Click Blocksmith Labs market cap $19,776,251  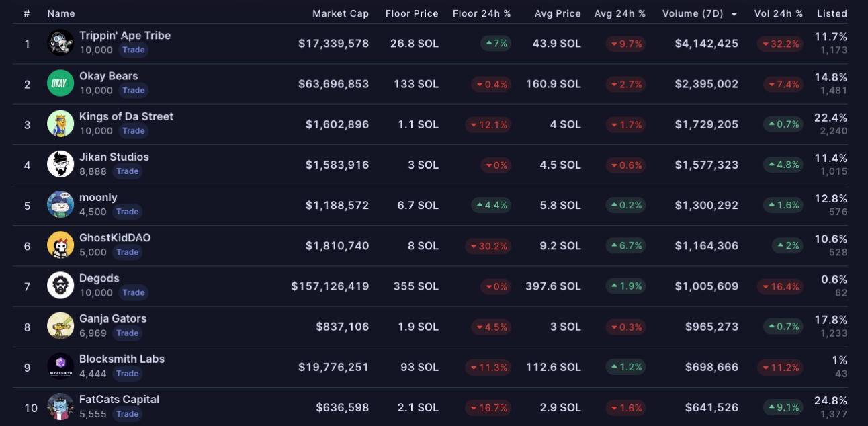(x=334, y=367)
